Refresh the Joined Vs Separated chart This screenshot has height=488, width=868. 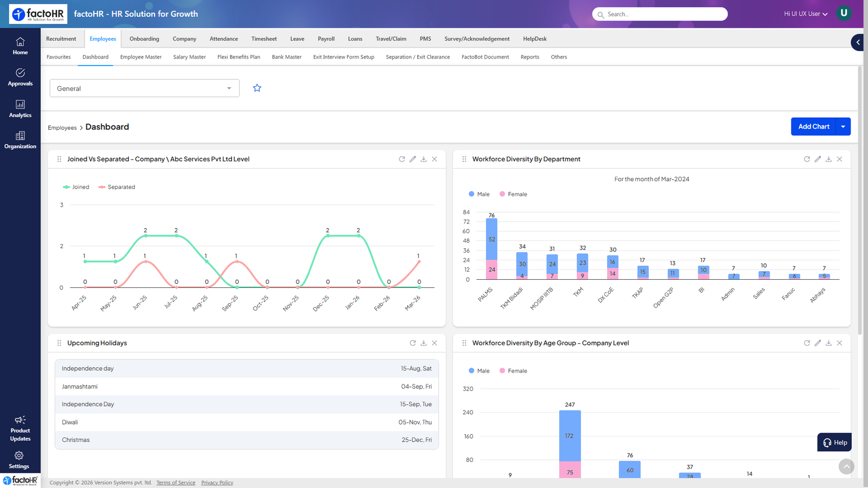coord(402,159)
